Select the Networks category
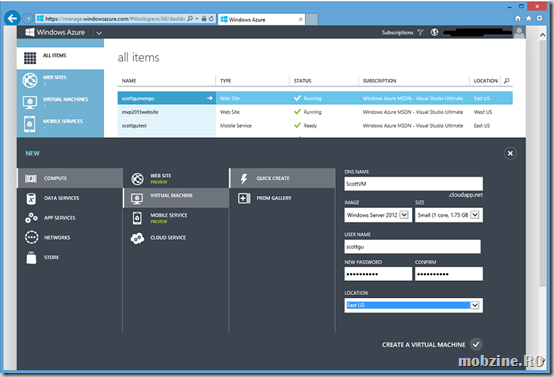This screenshot has height=377, width=554. pos(70,237)
